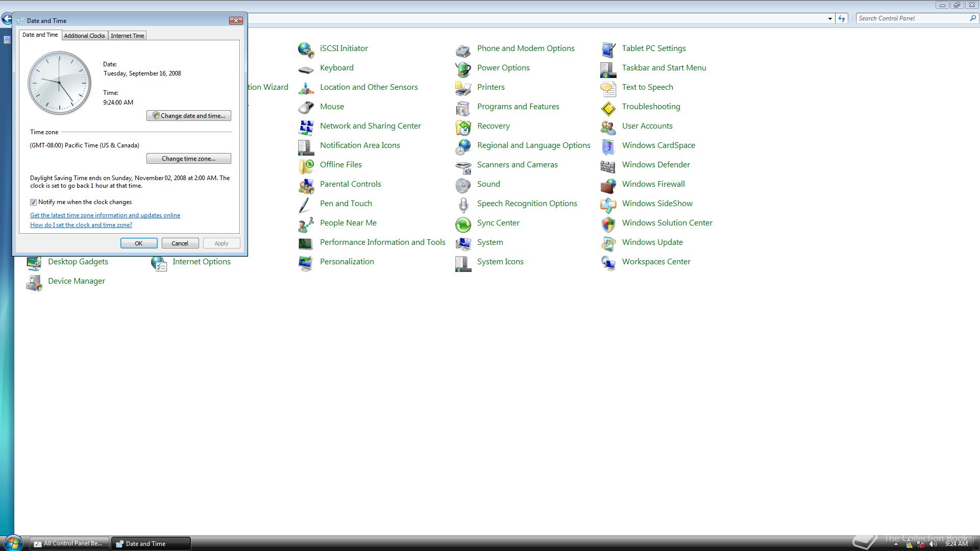Select the Mouse icon
The image size is (980, 551).
click(306, 107)
